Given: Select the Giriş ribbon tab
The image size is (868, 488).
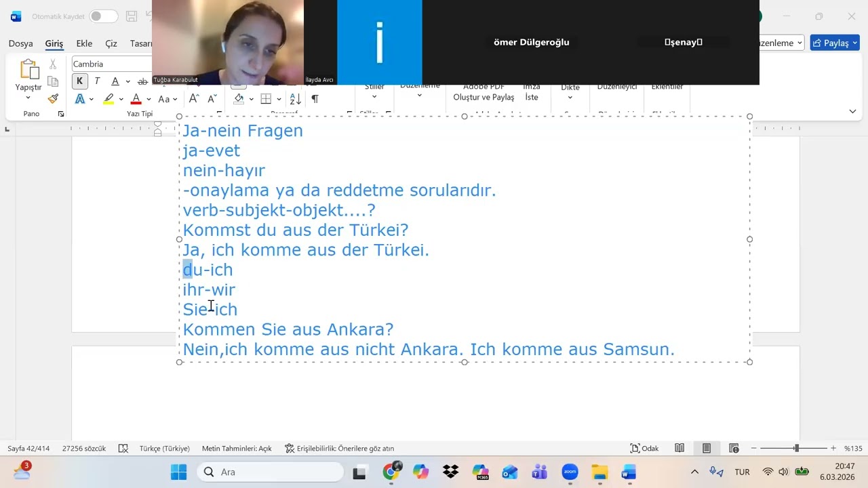Looking at the screenshot, I should point(54,43).
